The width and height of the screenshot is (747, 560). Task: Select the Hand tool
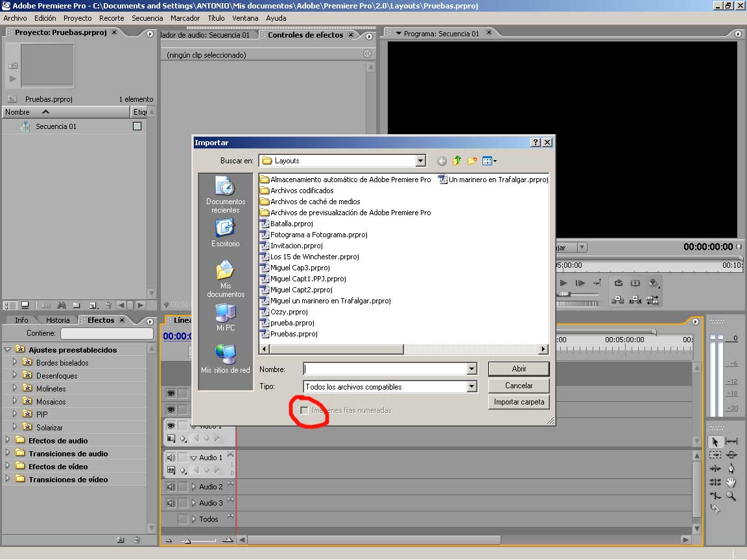(x=731, y=482)
